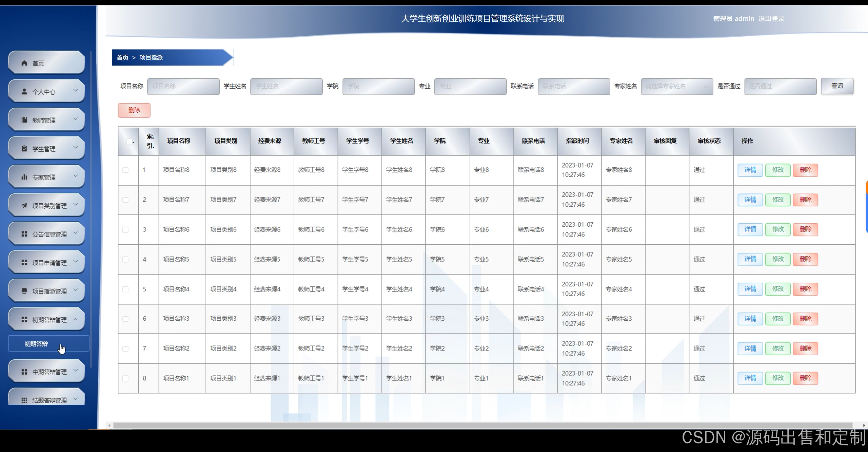The width and height of the screenshot is (868, 452).
Task: Click the 项目指派管理 chat icon
Action: point(24,291)
